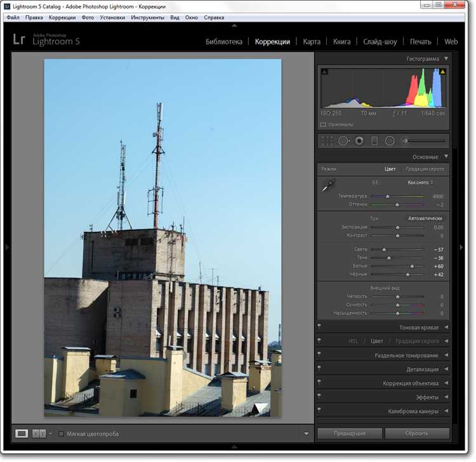Select the Radial Filter tool
This screenshot has width=476, height=462.
(x=390, y=141)
